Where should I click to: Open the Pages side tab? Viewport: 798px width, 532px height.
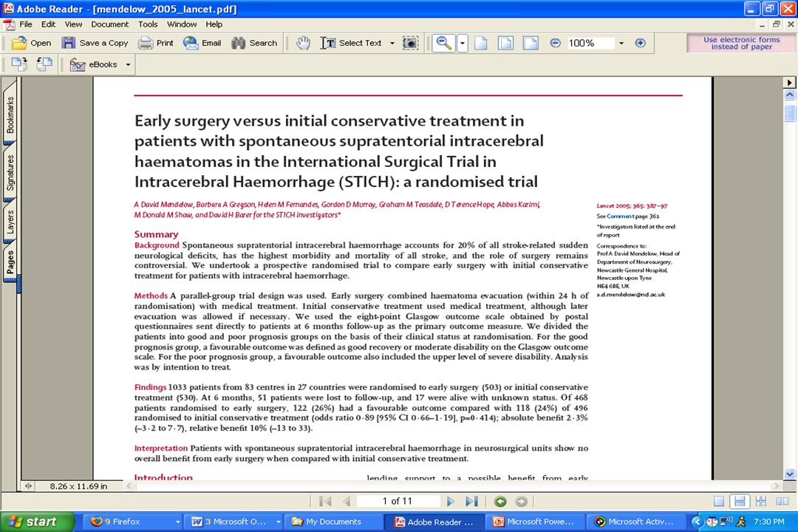(x=10, y=262)
